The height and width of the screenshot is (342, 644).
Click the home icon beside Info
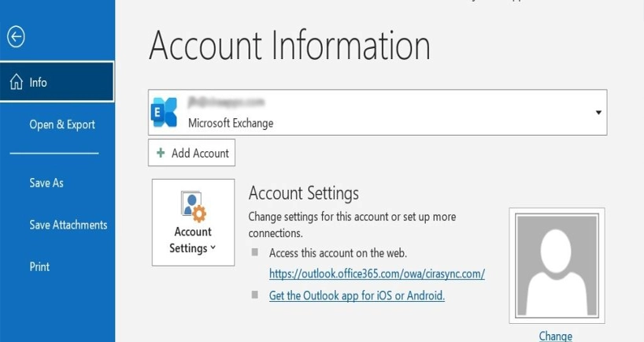point(16,82)
